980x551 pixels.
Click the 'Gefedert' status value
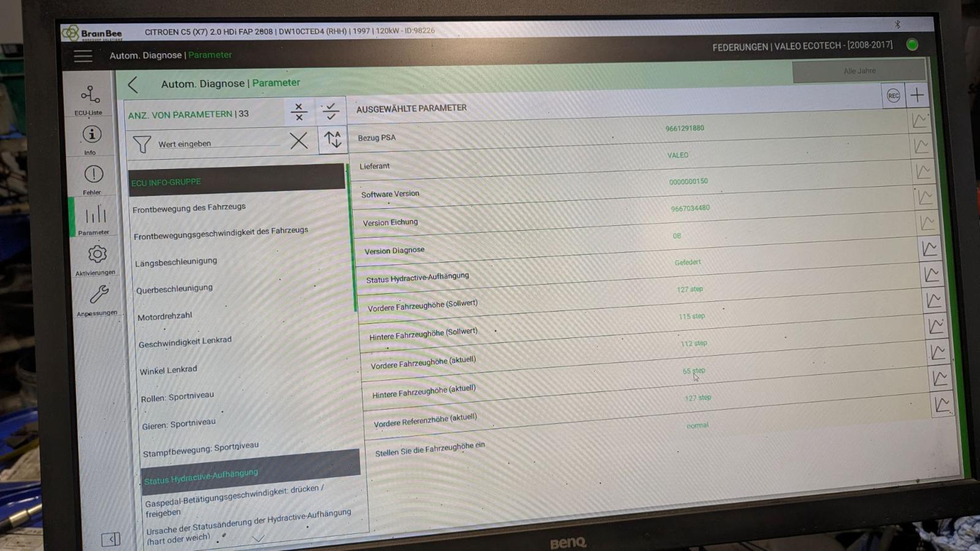click(688, 262)
